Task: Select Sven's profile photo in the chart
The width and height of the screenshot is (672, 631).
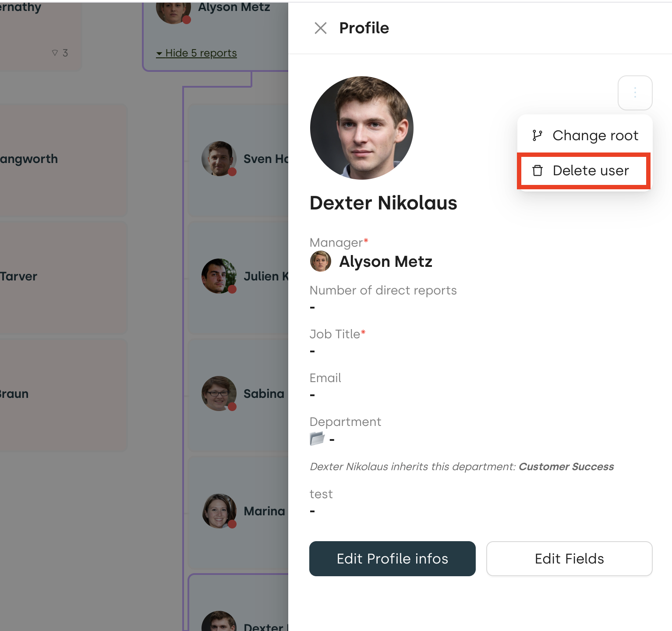Action: [219, 159]
